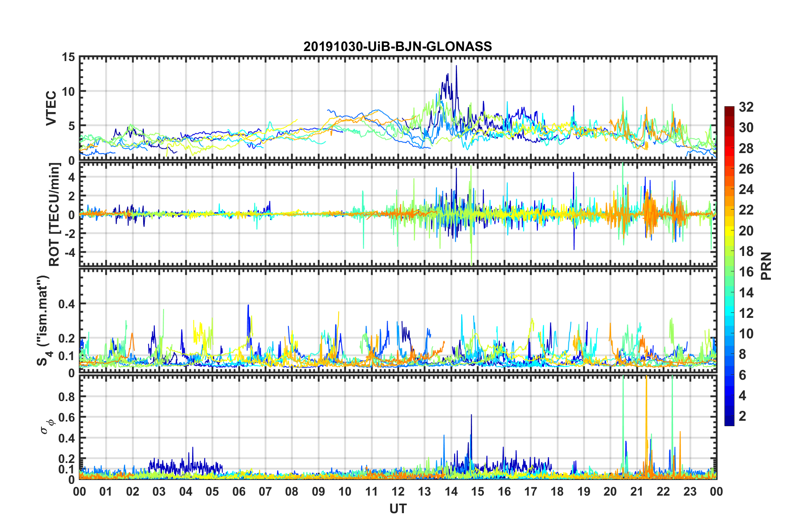Image resolution: width=796 pixels, height=532 pixels.
Task: Click x-axis tick label 01
Action: point(106,492)
